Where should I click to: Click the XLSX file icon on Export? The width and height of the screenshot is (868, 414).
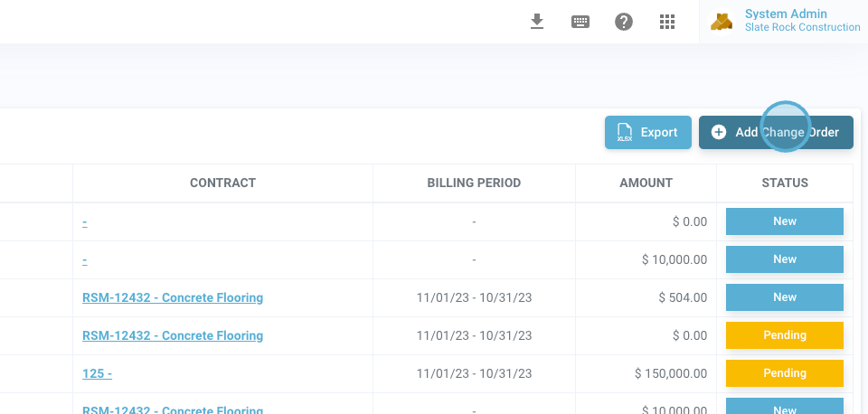624,133
